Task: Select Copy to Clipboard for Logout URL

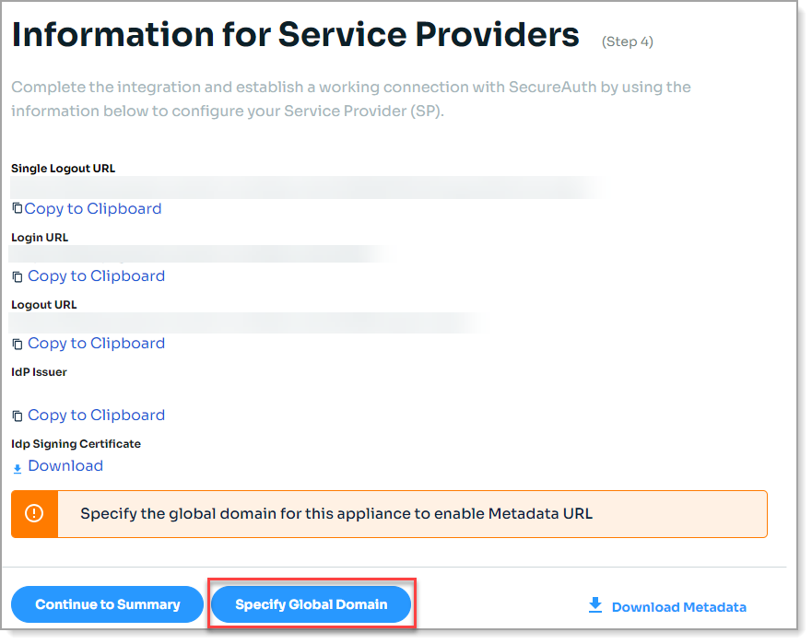Action: tap(95, 343)
